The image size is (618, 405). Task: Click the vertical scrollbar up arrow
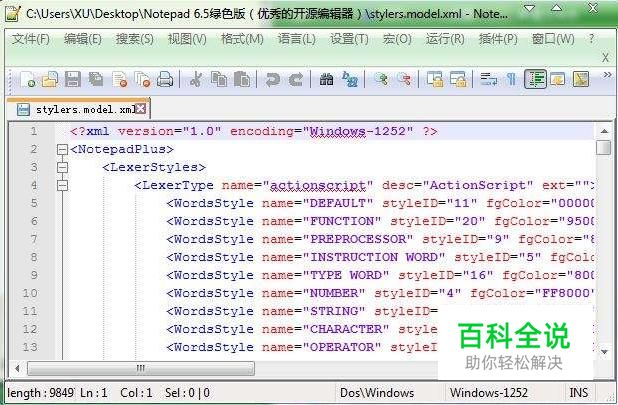click(x=604, y=131)
